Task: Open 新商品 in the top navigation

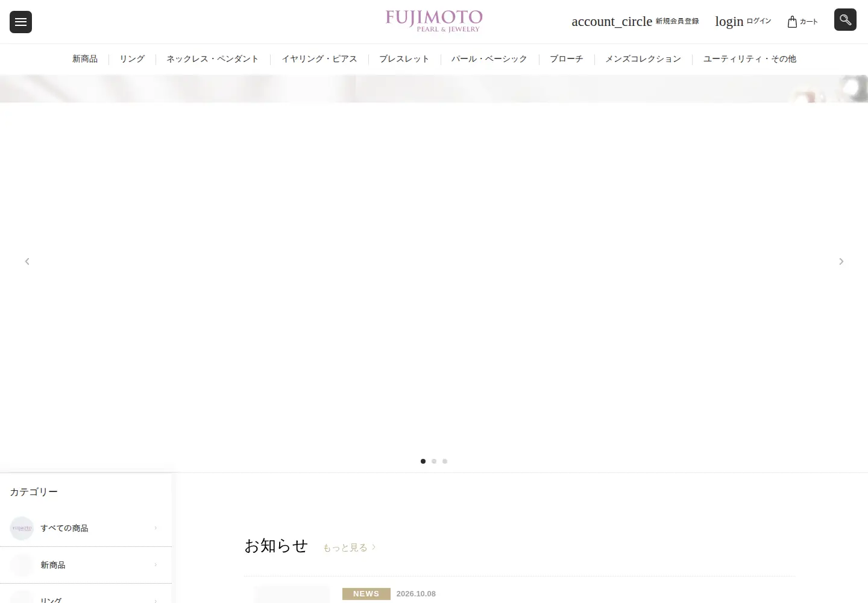Action: 85,59
